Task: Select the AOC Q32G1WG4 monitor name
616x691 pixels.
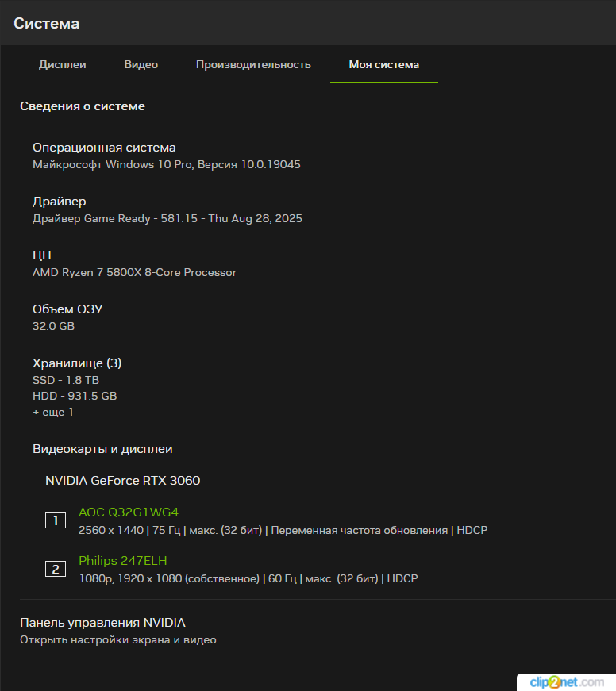Action: point(129,512)
